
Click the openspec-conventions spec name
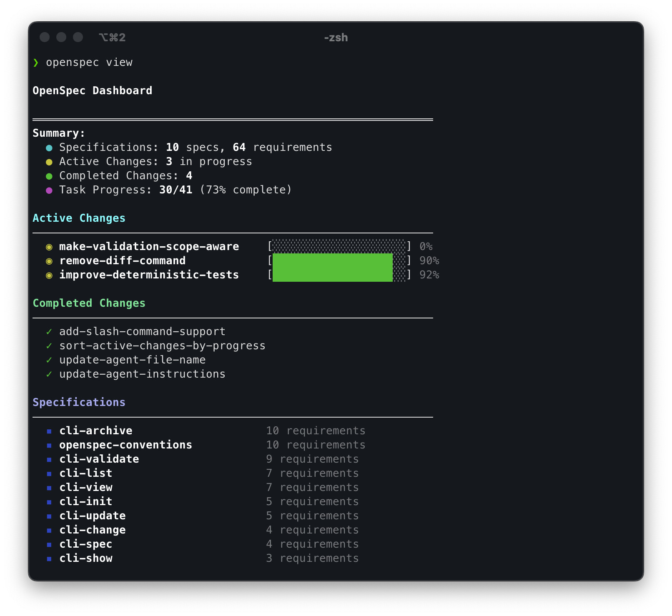point(125,445)
